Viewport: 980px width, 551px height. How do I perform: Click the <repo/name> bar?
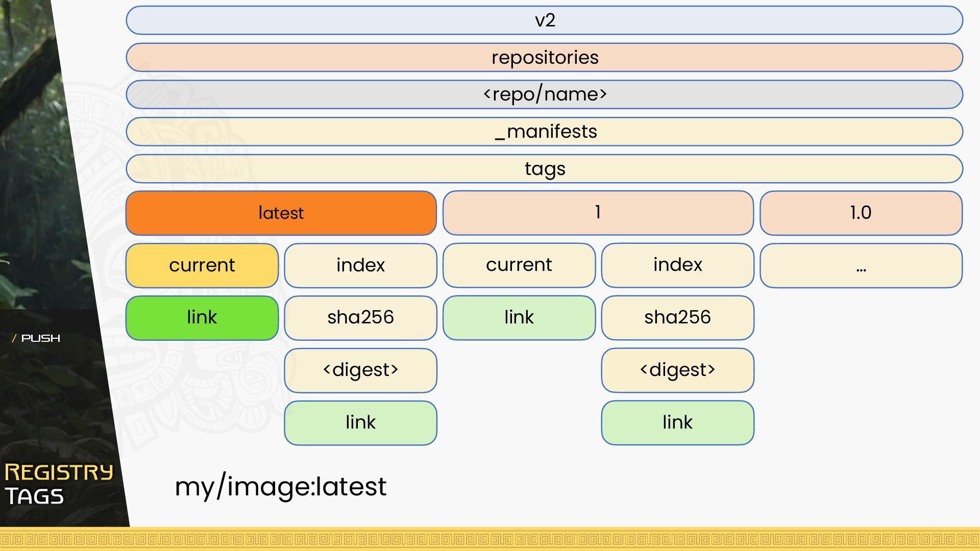(544, 94)
